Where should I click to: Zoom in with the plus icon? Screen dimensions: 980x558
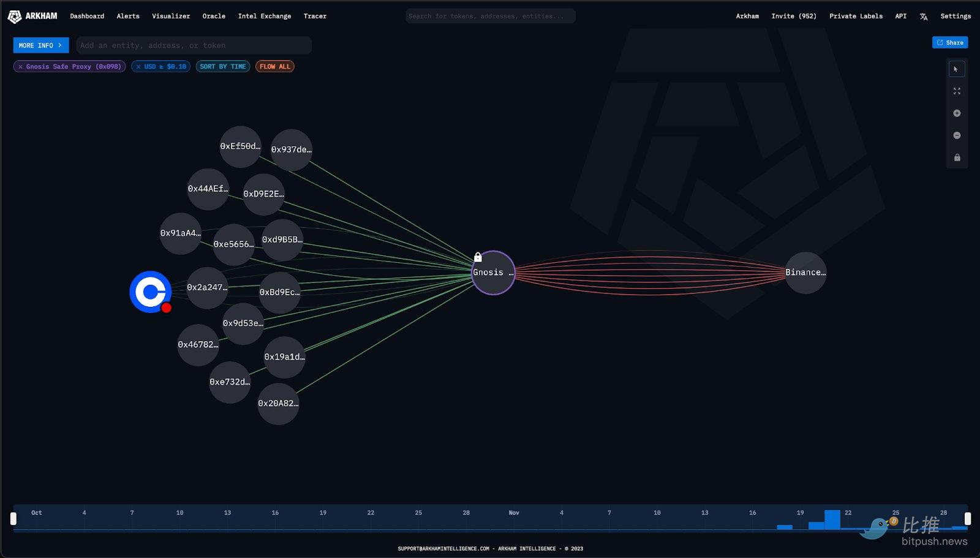[x=957, y=113]
